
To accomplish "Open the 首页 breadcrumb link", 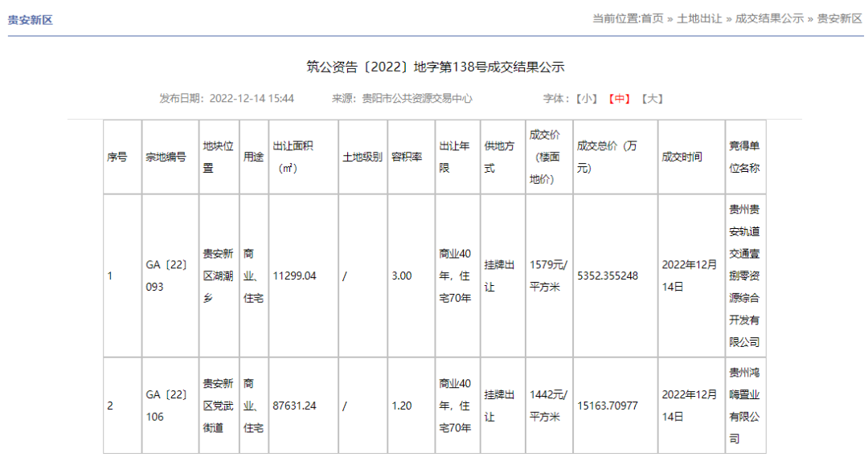I will tap(652, 18).
